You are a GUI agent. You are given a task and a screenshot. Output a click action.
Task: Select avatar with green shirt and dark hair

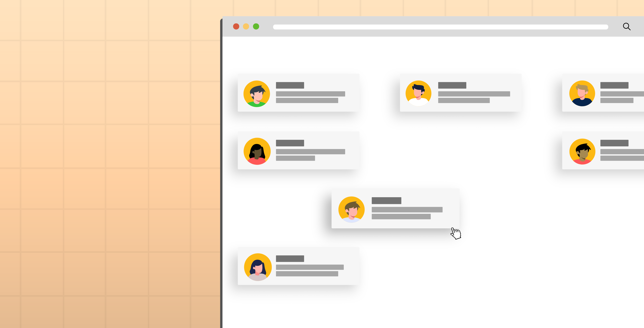pyautogui.click(x=257, y=94)
